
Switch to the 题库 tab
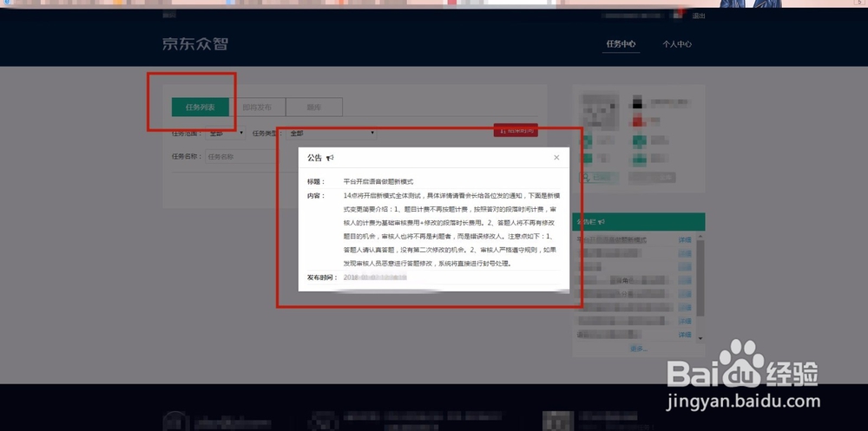314,108
